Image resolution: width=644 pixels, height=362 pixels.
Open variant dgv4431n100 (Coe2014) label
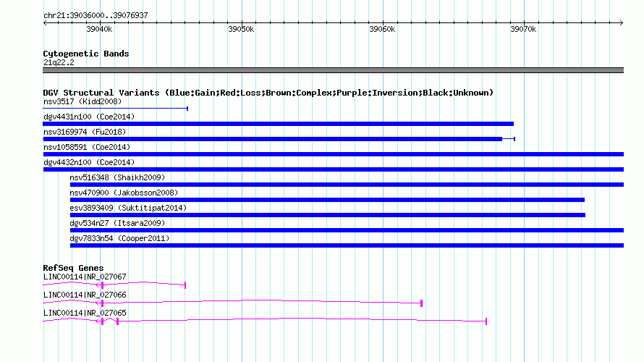point(89,117)
